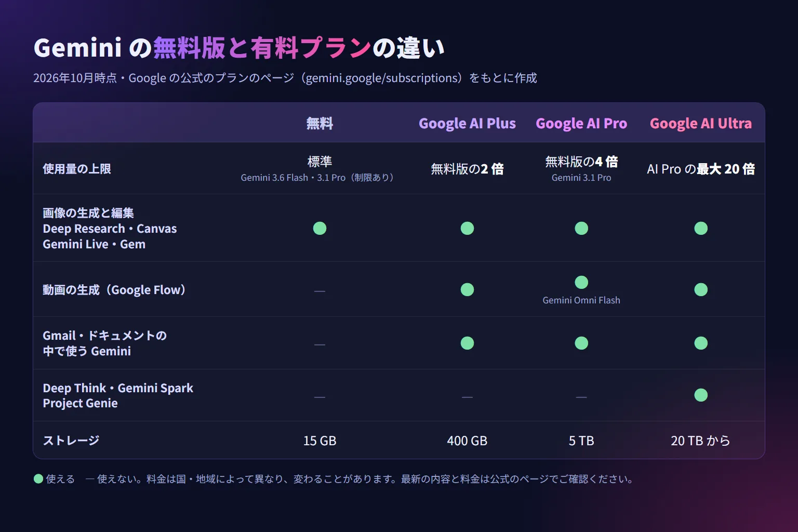Select the 400 GB storage value

[x=467, y=441]
